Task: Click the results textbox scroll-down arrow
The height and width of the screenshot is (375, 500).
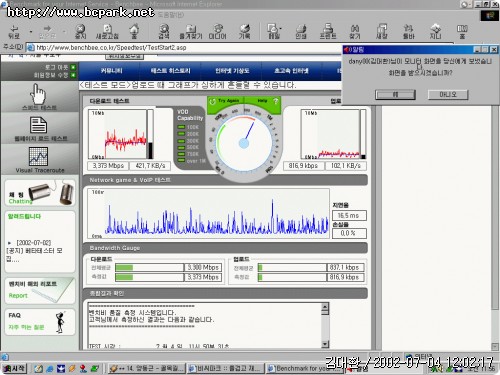Action: pos(325,344)
